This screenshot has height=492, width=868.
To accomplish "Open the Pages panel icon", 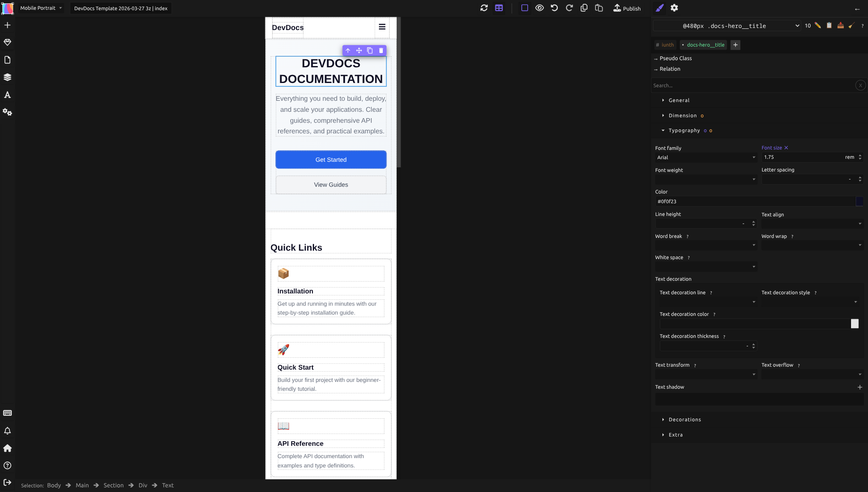I will pos(8,60).
